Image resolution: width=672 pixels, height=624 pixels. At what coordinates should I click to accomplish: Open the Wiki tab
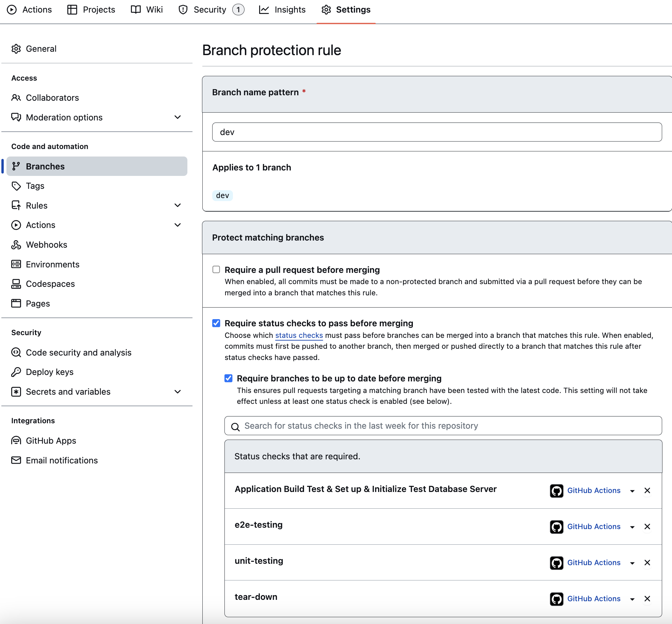click(x=147, y=10)
